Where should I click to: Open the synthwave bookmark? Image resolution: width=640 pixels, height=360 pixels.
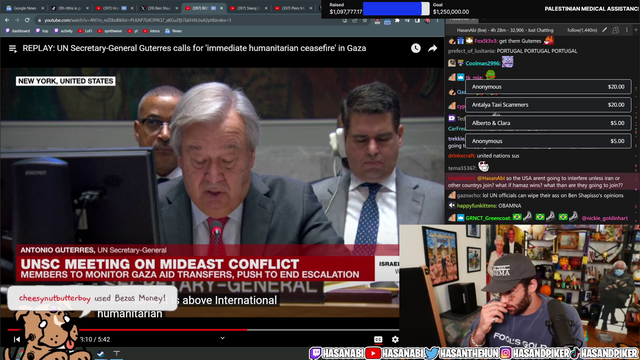click(x=110, y=31)
